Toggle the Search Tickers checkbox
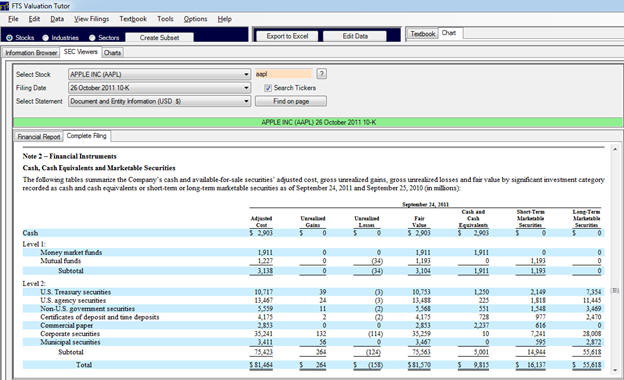The height and width of the screenshot is (380, 624). pos(268,88)
